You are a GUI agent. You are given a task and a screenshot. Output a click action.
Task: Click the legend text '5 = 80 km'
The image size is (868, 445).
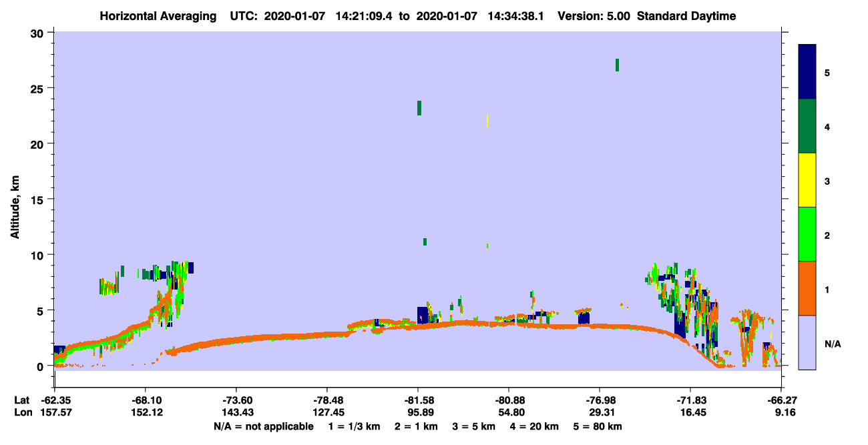[598, 426]
